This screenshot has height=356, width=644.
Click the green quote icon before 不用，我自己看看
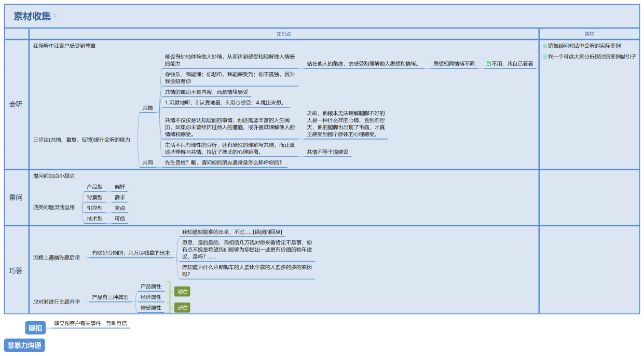coord(488,64)
